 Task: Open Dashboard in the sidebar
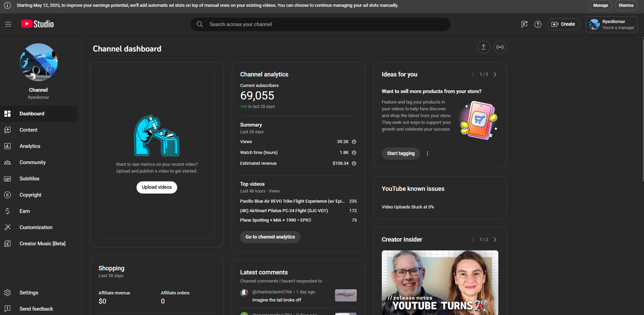coord(39,114)
